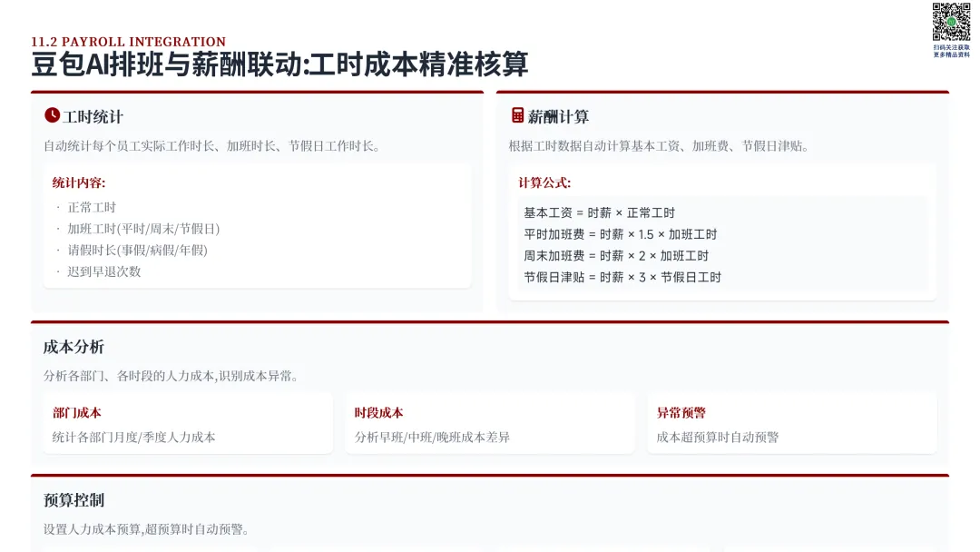Click the 基本工资 = 时薪 × 正常工时 formula

pyautogui.click(x=600, y=213)
